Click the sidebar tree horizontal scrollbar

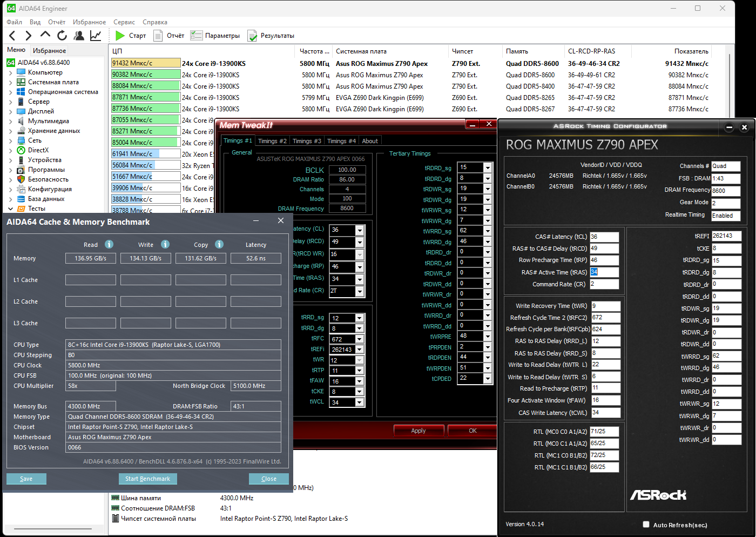[x=53, y=529]
